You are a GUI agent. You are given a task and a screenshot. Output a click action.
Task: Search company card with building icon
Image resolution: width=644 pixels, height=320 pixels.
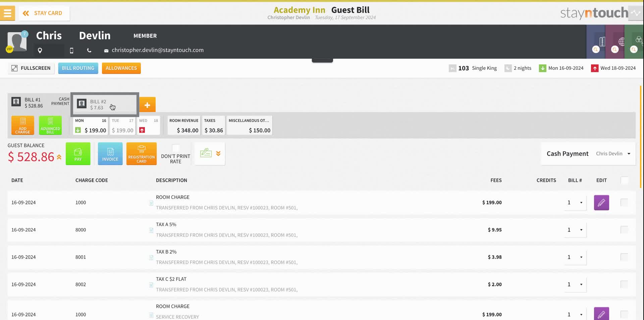coord(596,49)
